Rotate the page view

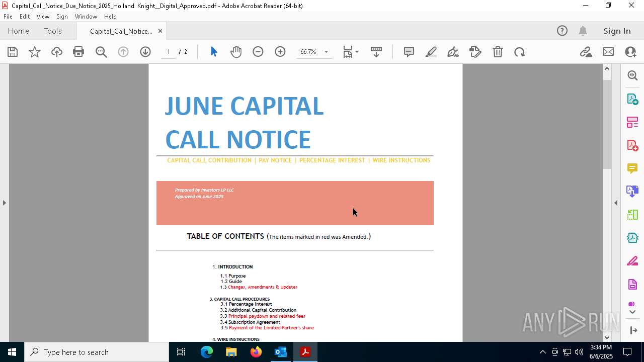520,52
